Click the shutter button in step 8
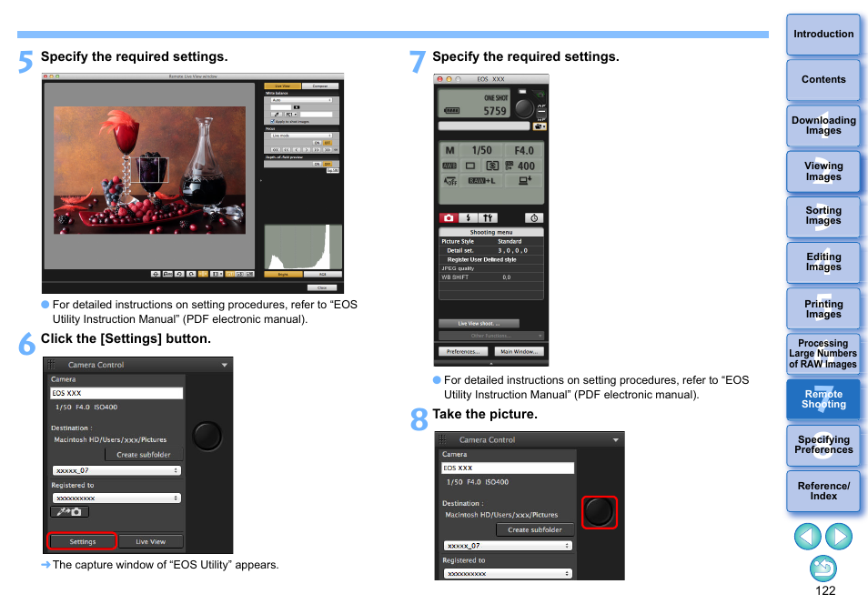The image size is (868, 614). click(599, 512)
